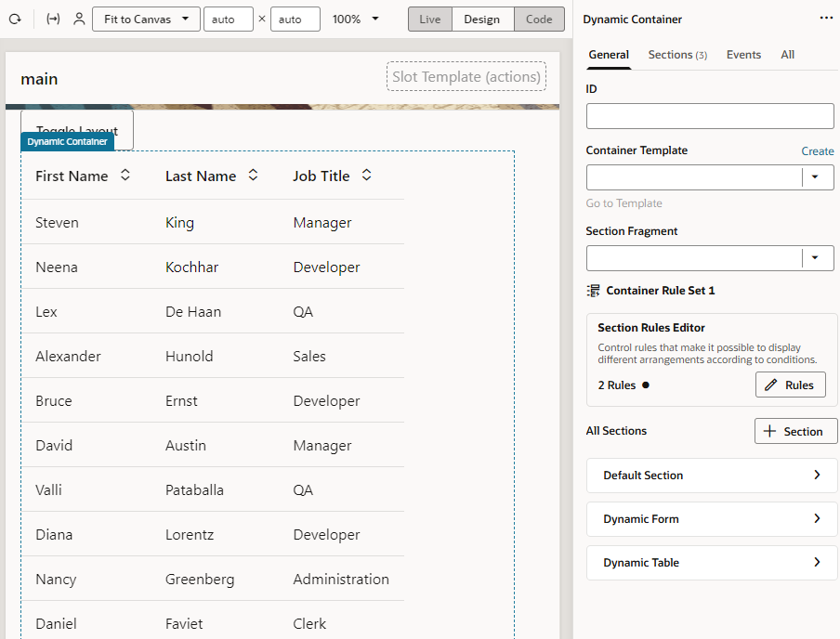Sort by Last Name column arrows
This screenshot has width=840, height=639.
click(x=254, y=176)
